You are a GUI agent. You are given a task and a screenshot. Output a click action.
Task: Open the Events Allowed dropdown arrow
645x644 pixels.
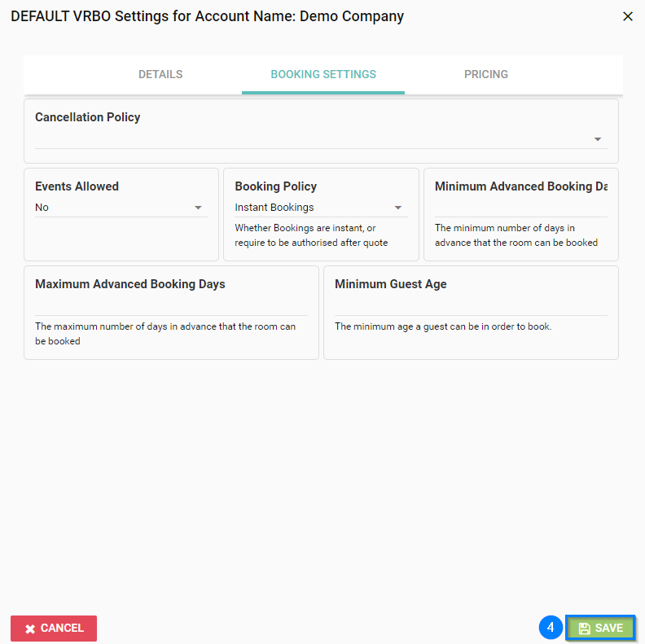click(198, 208)
